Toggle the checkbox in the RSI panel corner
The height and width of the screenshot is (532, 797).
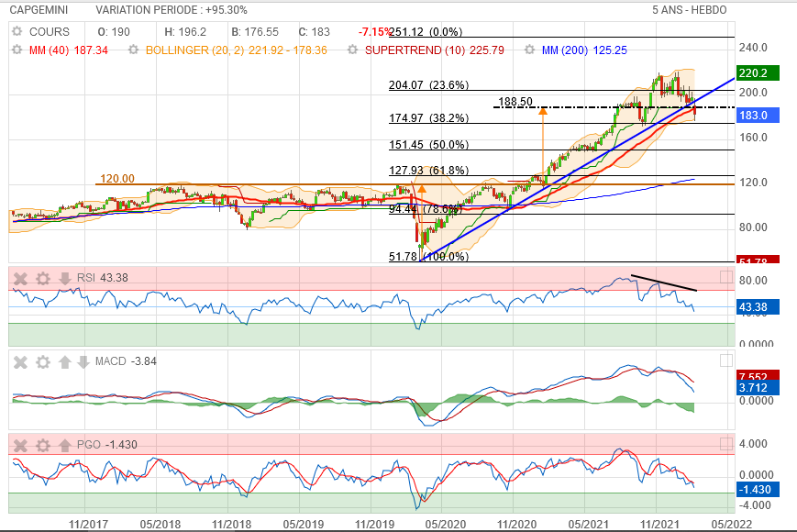point(726,277)
